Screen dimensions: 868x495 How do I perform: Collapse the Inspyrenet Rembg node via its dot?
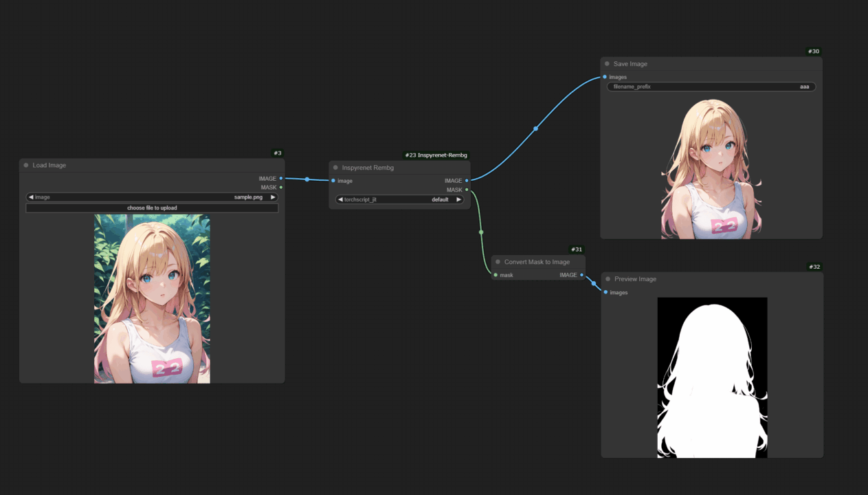point(335,168)
